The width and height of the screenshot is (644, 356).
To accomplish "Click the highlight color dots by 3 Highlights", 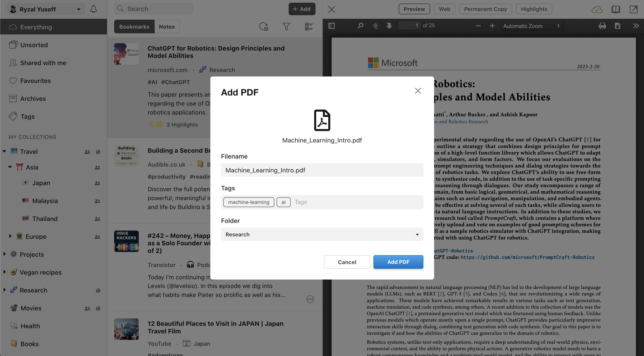I will pos(156,124).
